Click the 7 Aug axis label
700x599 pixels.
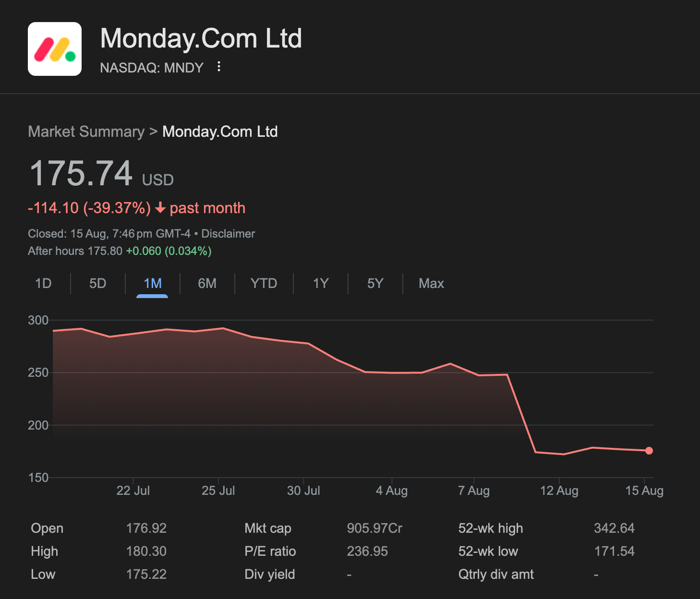pyautogui.click(x=474, y=491)
